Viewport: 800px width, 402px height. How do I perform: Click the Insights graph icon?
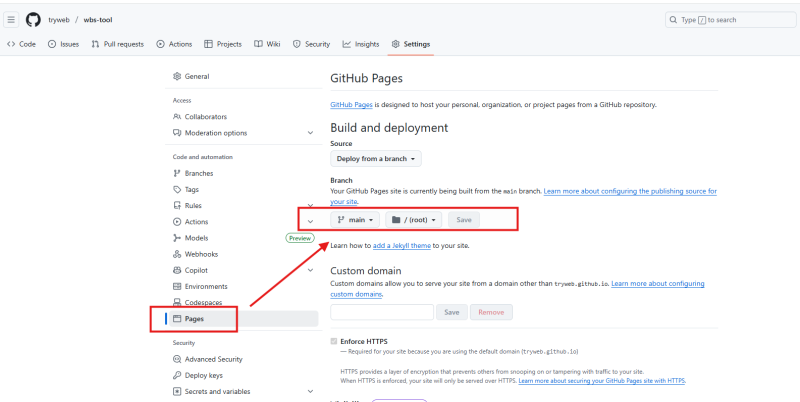(x=346, y=44)
